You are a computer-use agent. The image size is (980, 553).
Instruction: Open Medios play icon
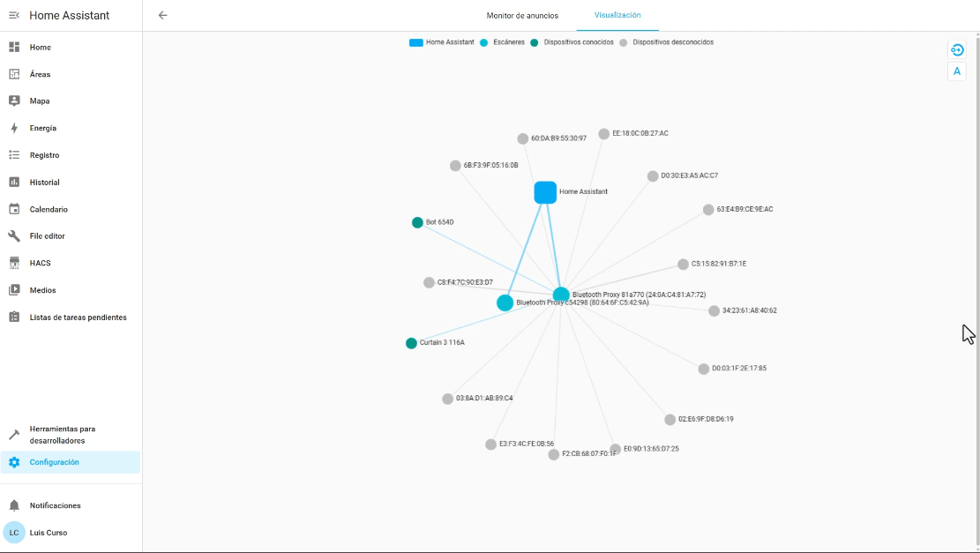click(14, 290)
